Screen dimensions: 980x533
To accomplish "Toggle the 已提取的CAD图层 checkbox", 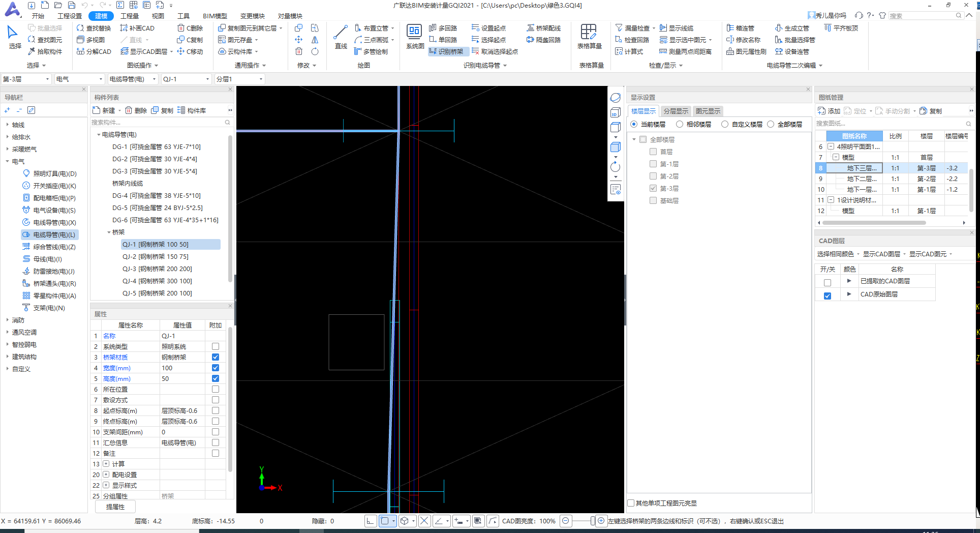I will pos(828,282).
